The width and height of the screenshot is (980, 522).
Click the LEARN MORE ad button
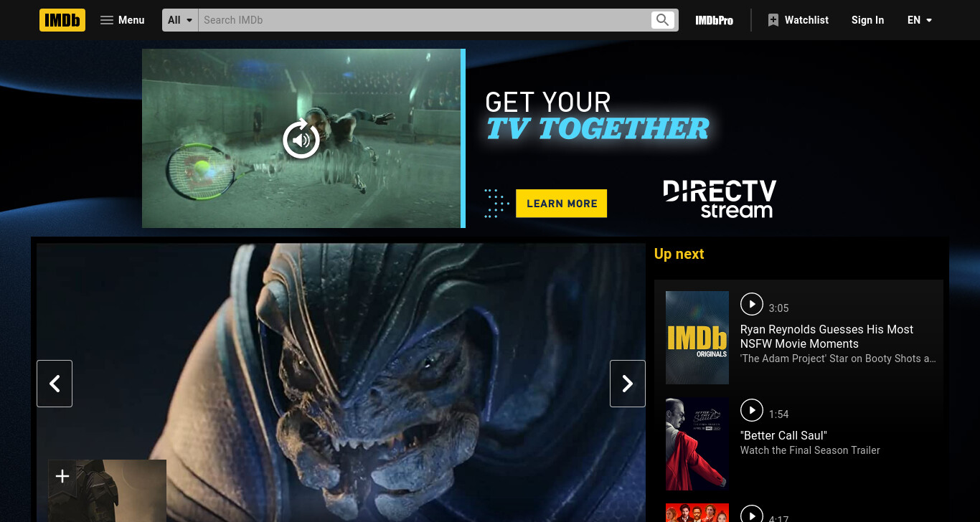[562, 204]
